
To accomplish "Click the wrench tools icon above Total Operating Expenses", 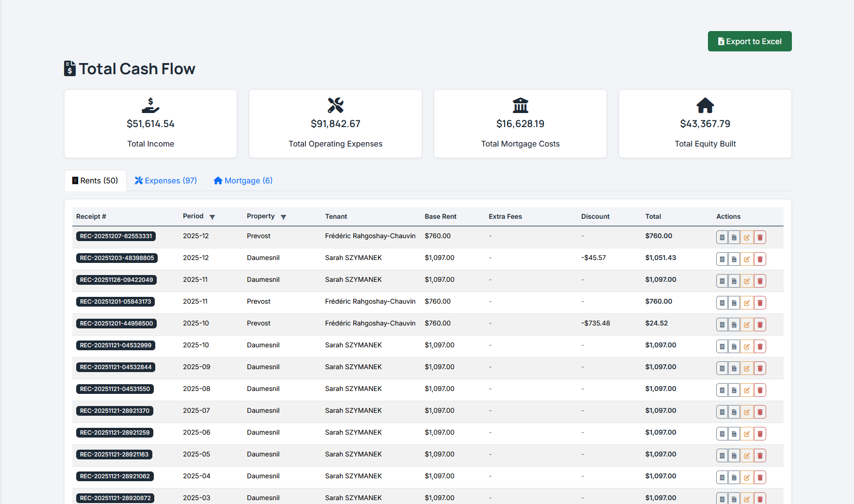I will [335, 106].
